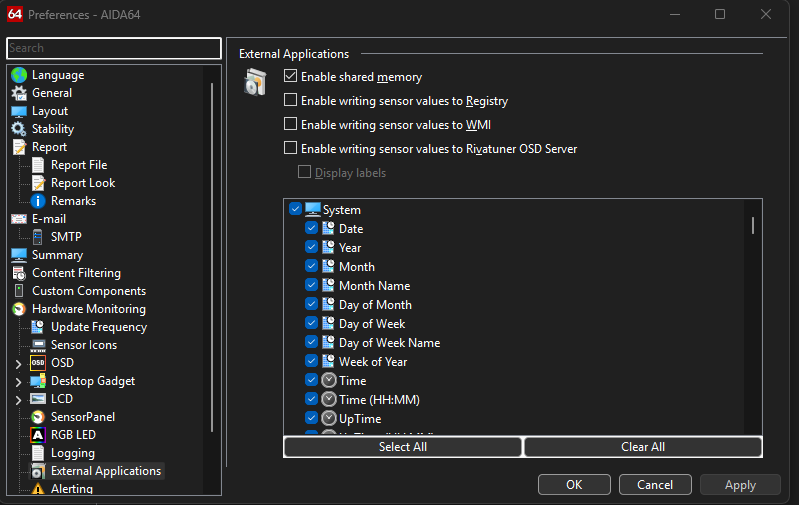Click the Cancel button
Image resolution: width=799 pixels, height=505 pixels.
[655, 485]
